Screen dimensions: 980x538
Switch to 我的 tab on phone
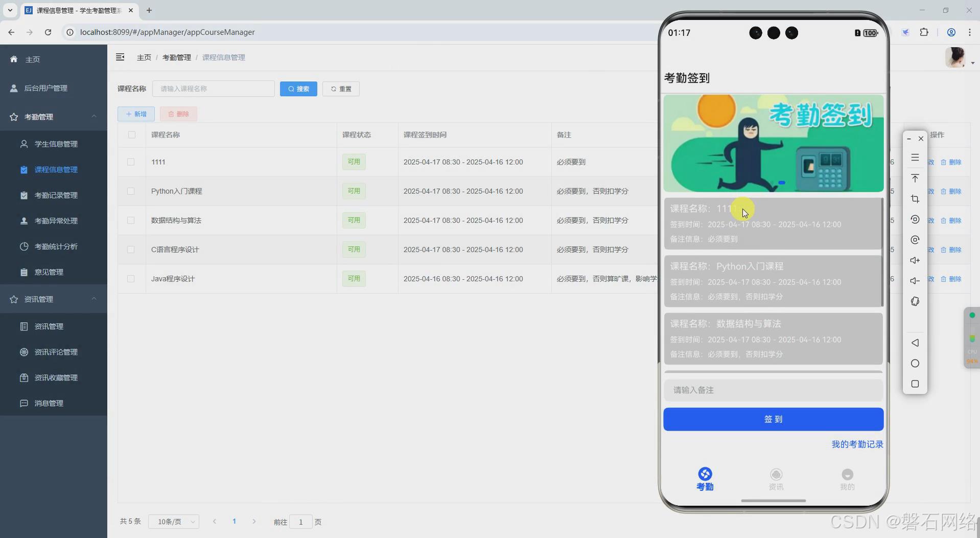coord(847,479)
